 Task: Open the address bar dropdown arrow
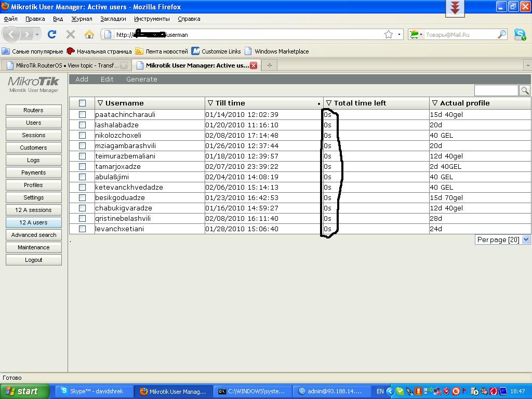pyautogui.click(x=399, y=34)
